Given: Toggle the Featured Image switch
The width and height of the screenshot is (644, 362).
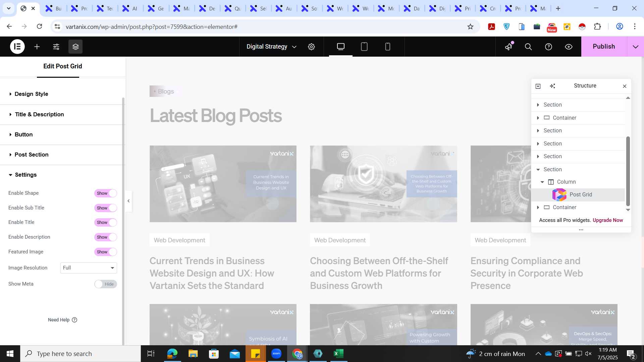Looking at the screenshot, I should 106,252.
